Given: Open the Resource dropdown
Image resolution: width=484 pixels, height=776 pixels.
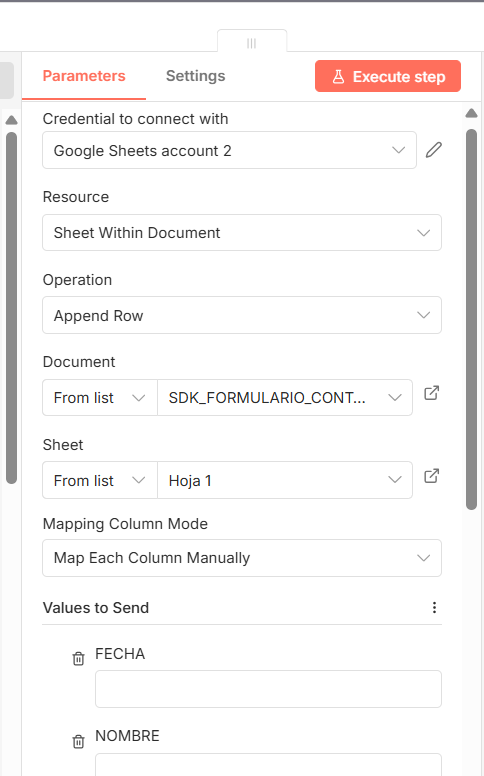Looking at the screenshot, I should 242,233.
